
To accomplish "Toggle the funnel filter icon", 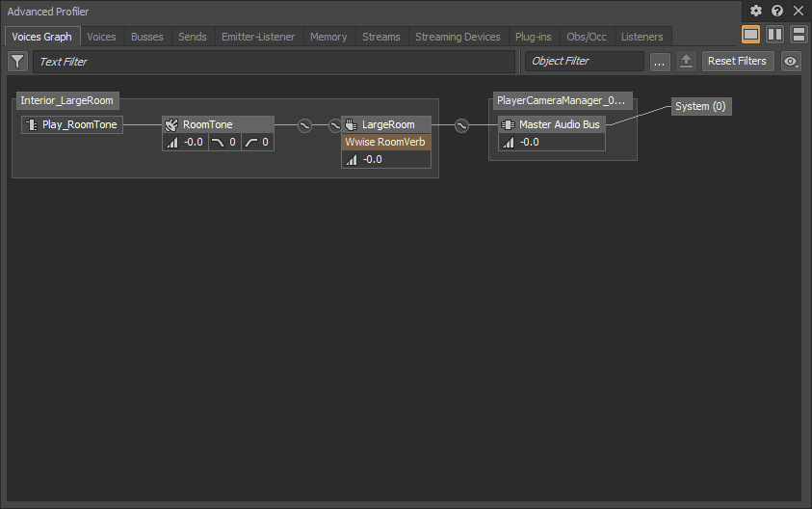I will 17,61.
